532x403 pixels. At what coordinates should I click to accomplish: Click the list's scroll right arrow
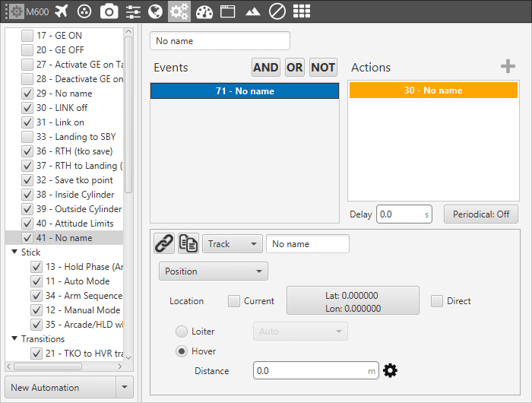tap(120, 367)
